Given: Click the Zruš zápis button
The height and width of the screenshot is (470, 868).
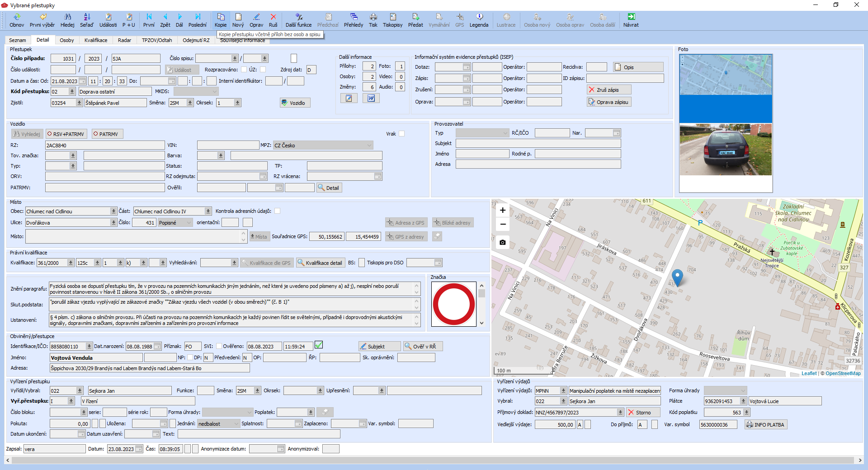Looking at the screenshot, I should [x=609, y=89].
